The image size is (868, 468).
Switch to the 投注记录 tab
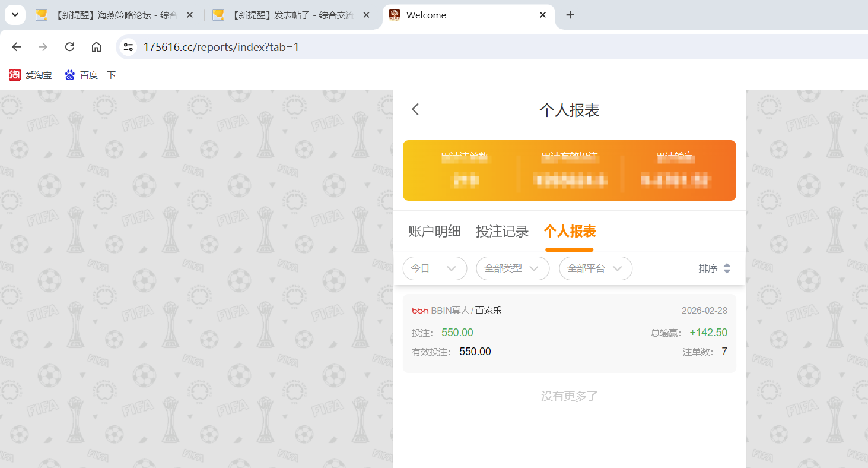(x=502, y=232)
